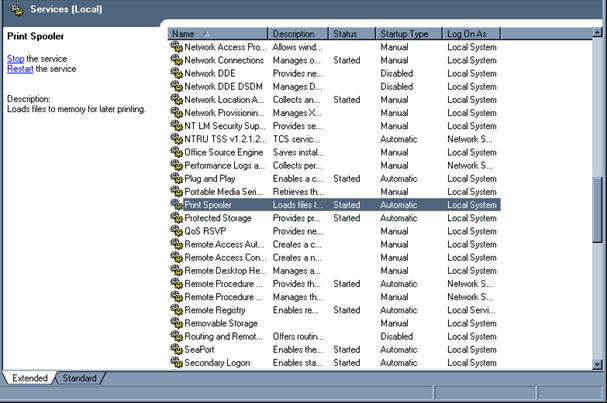Click the scrollbar down arrow in services list
The width and height of the screenshot is (607, 403).
(598, 363)
